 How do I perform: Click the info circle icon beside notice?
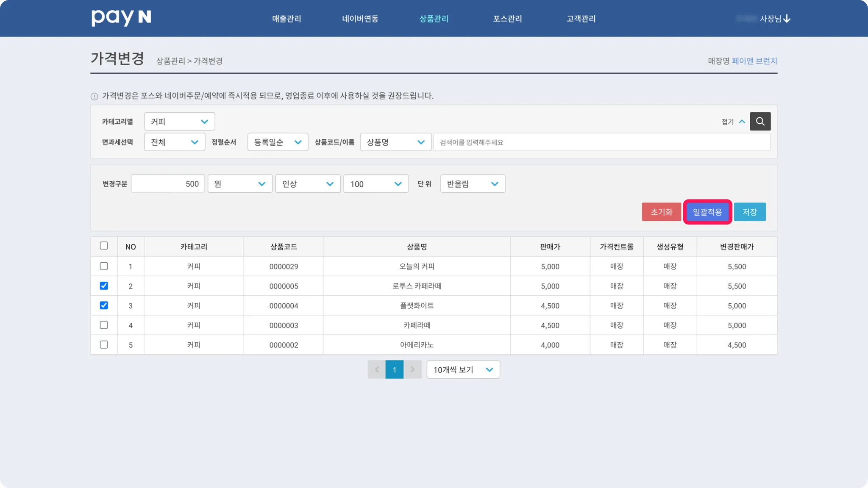pos(95,96)
